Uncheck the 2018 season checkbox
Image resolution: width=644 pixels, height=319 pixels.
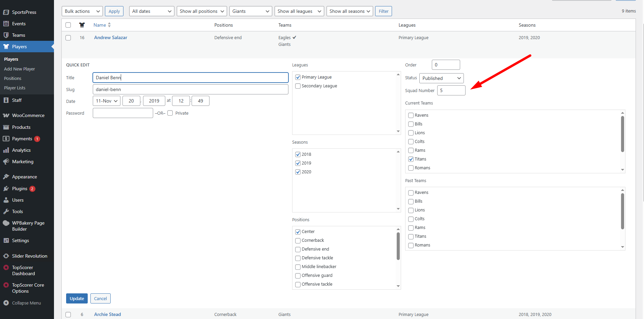[x=298, y=154]
